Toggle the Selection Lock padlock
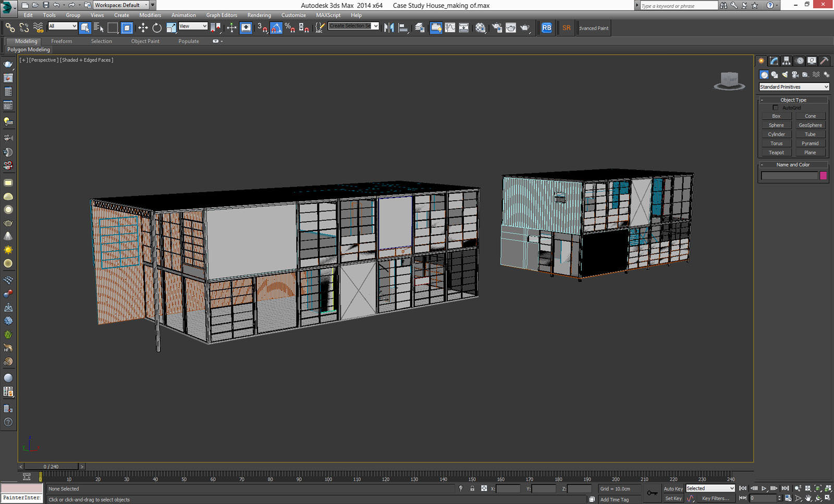 pyautogui.click(x=472, y=488)
